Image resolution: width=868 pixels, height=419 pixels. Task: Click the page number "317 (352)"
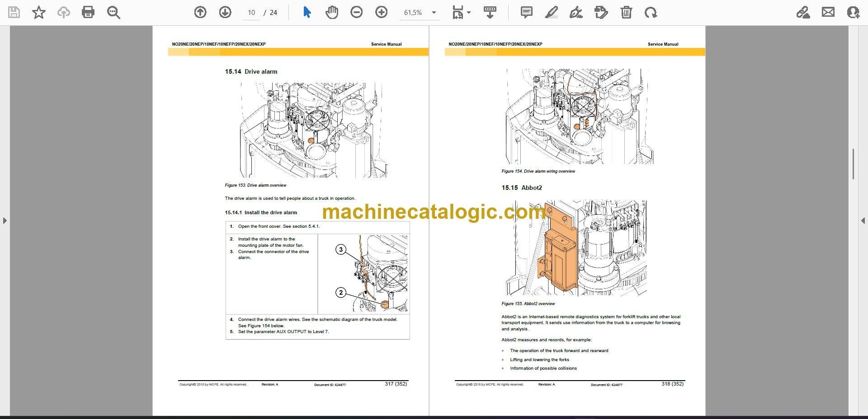[x=396, y=384]
